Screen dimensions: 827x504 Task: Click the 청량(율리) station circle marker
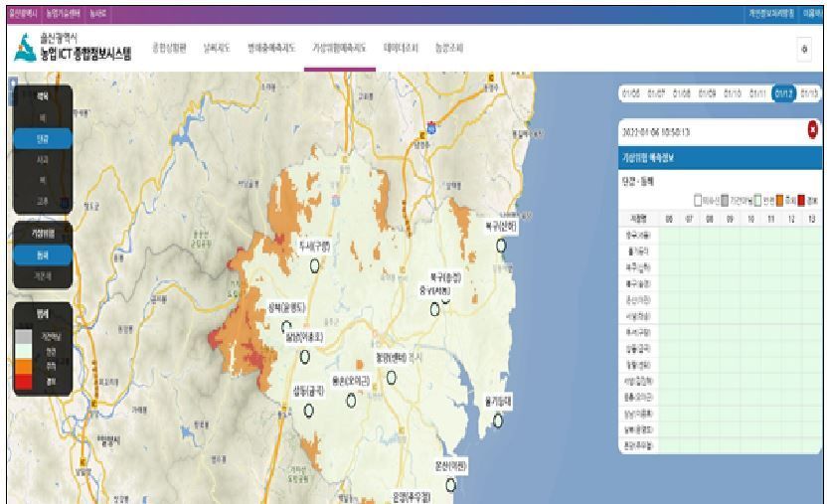tap(391, 377)
